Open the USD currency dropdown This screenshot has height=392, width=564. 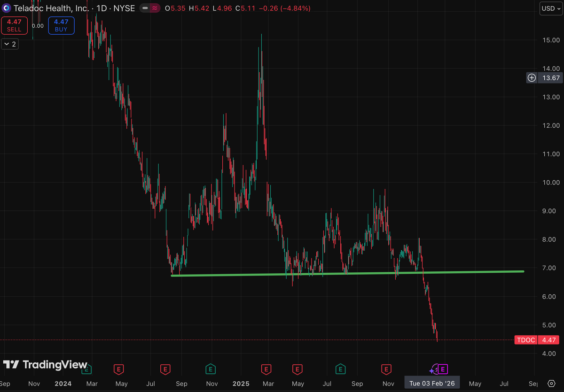[551, 8]
